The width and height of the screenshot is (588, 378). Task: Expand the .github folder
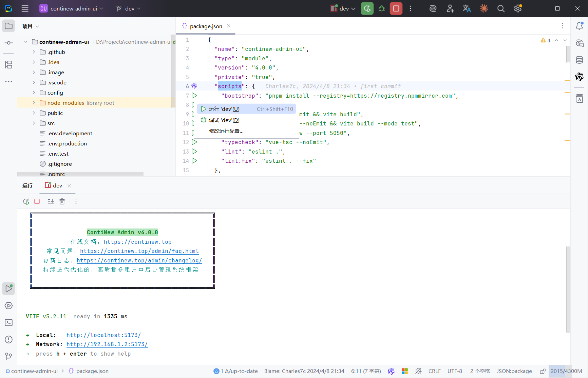click(x=34, y=52)
